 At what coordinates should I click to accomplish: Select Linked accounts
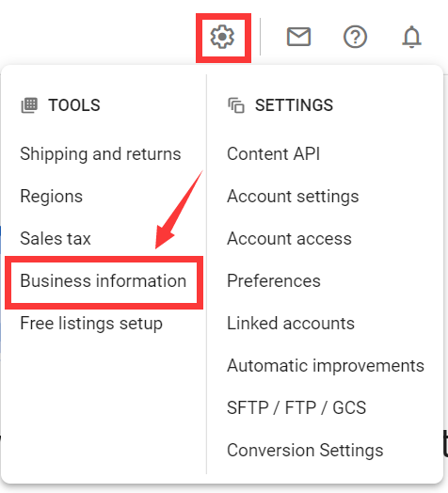tap(291, 324)
